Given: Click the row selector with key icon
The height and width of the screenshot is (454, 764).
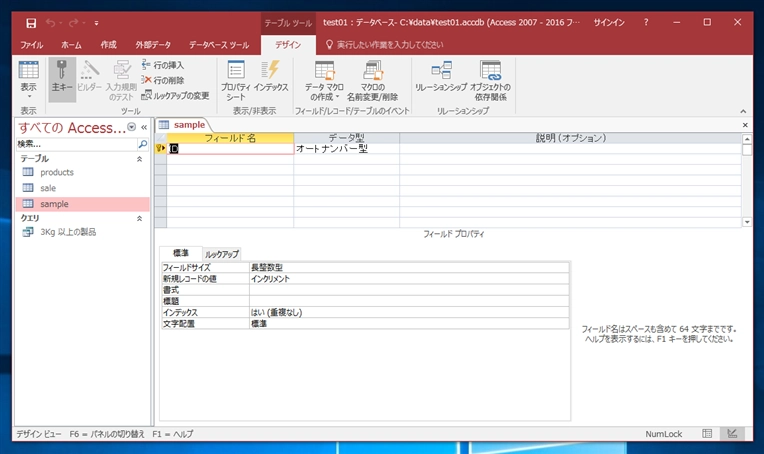Looking at the screenshot, I should coord(161,149).
